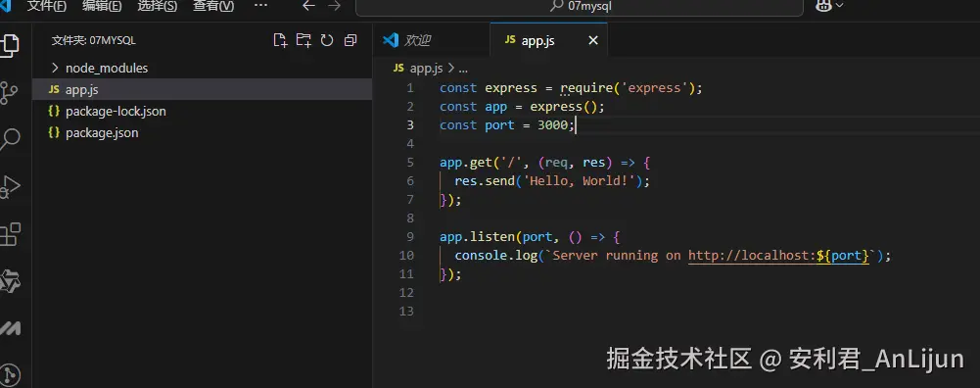Click the 3000 port value on line 3
Viewport: 980px width, 388px height.
(552, 125)
